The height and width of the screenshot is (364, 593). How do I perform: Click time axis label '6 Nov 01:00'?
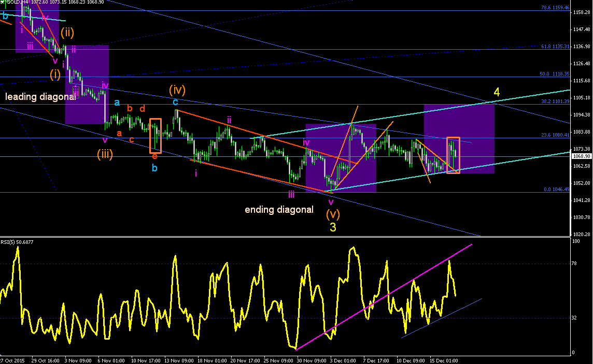pos(111,360)
